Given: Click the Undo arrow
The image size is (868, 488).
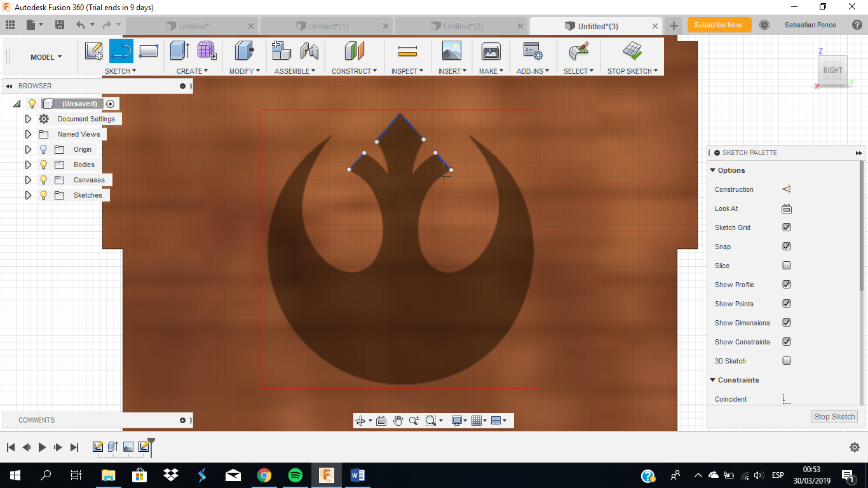Looking at the screenshot, I should pyautogui.click(x=81, y=25).
